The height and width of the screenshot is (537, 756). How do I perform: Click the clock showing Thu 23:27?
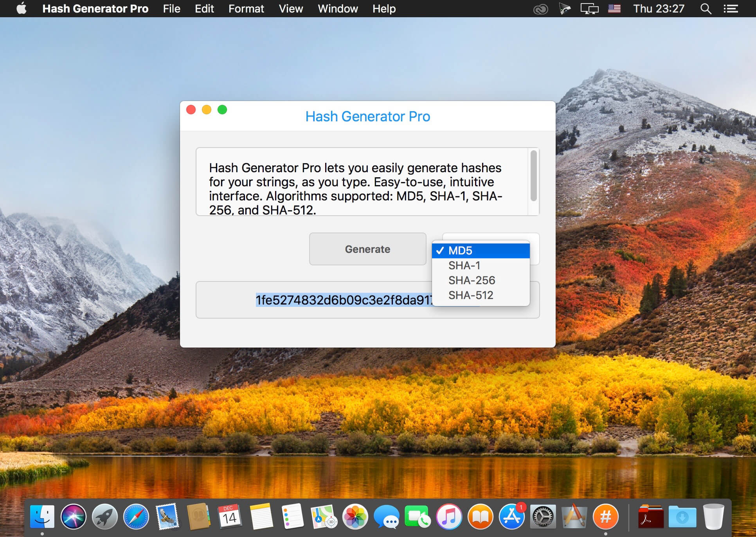(x=659, y=9)
